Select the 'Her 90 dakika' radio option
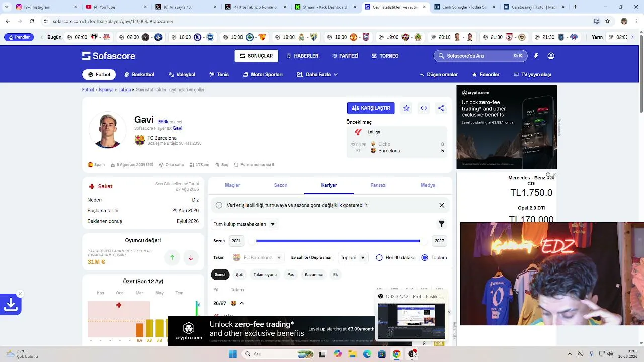This screenshot has width=644, height=362. tap(379, 258)
